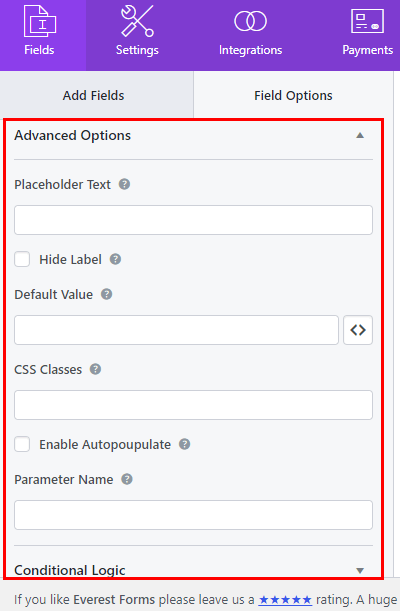The width and height of the screenshot is (400, 611).
Task: Click help icon next to Placeholder Text
Action: [124, 184]
